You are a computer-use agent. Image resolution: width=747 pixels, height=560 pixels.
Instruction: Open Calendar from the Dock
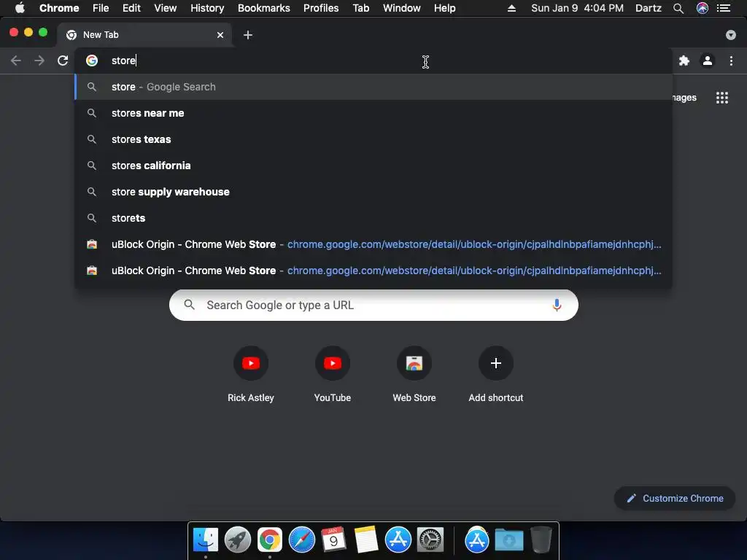coord(333,540)
